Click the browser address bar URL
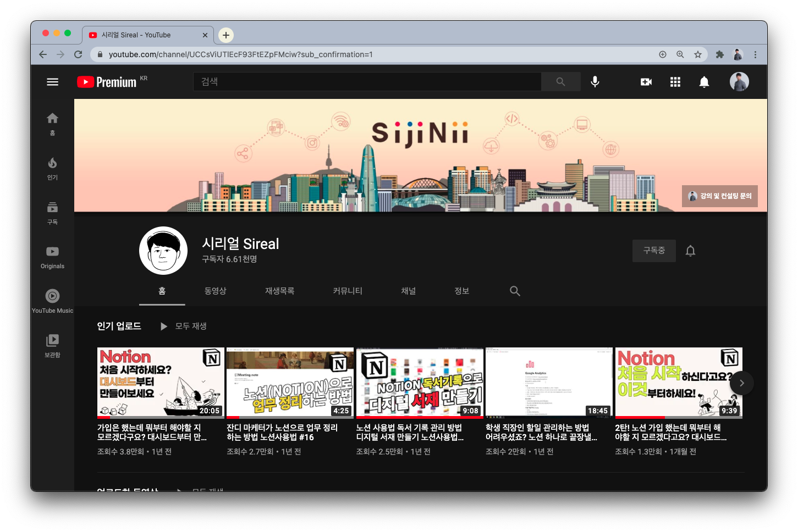 point(240,54)
